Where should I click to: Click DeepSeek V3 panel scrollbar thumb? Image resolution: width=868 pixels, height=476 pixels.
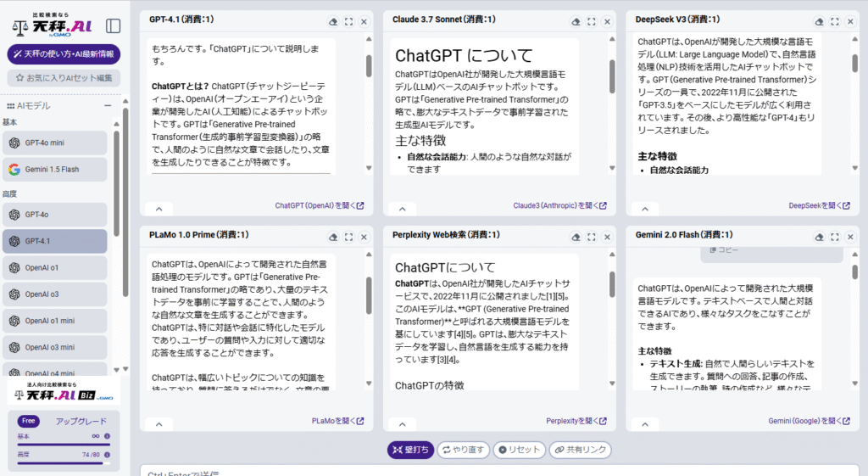[x=854, y=62]
